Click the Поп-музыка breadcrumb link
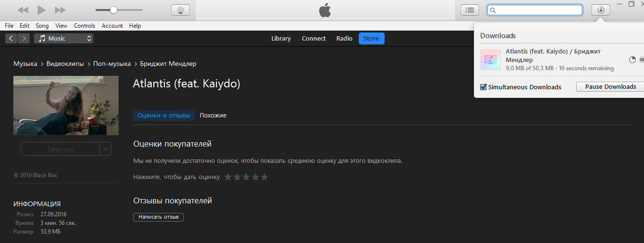The height and width of the screenshot is (243, 644). 112,64
